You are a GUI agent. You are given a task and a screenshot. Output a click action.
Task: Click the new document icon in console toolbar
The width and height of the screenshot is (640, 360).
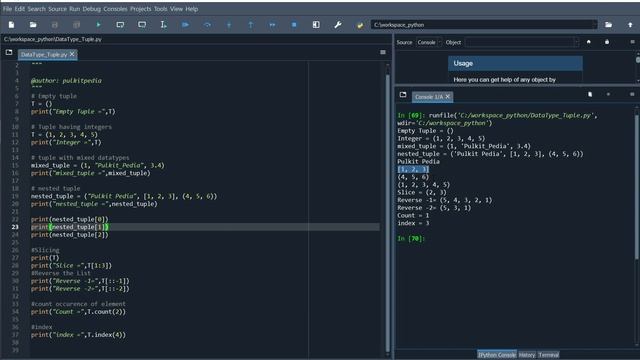(590, 94)
